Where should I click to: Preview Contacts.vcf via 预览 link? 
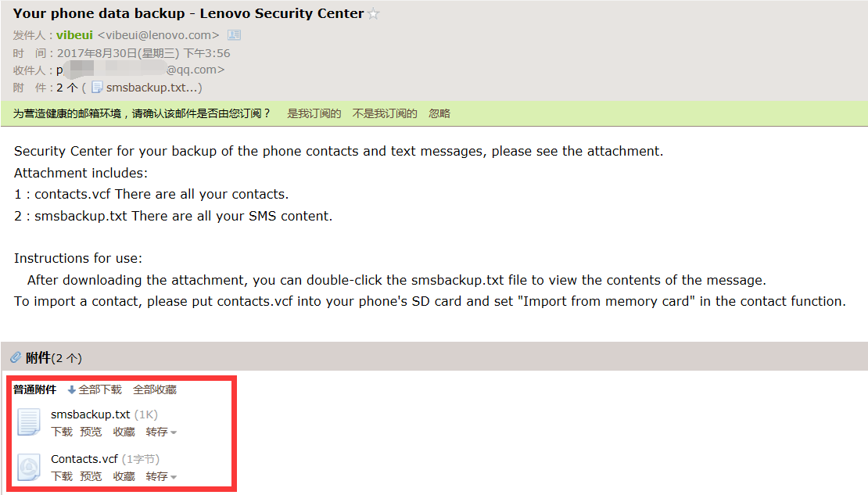(x=91, y=476)
